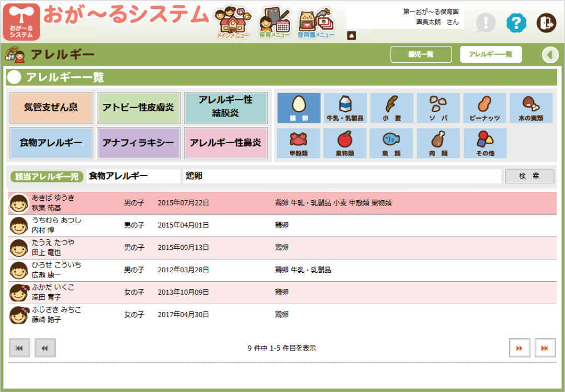Select the 木の実類 tree nuts allergen icon
This screenshot has width=565, height=392.
point(531,108)
